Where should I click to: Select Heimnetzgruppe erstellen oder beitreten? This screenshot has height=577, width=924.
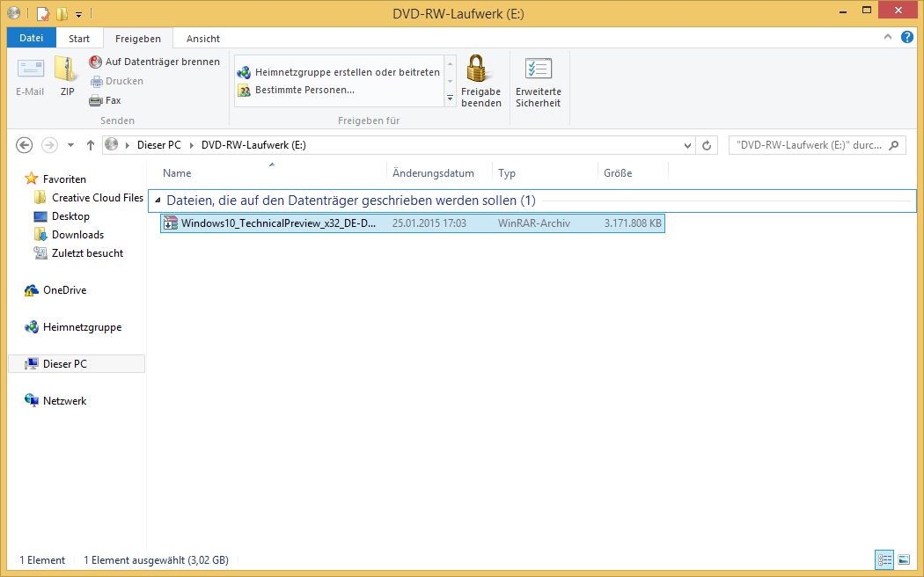point(339,72)
